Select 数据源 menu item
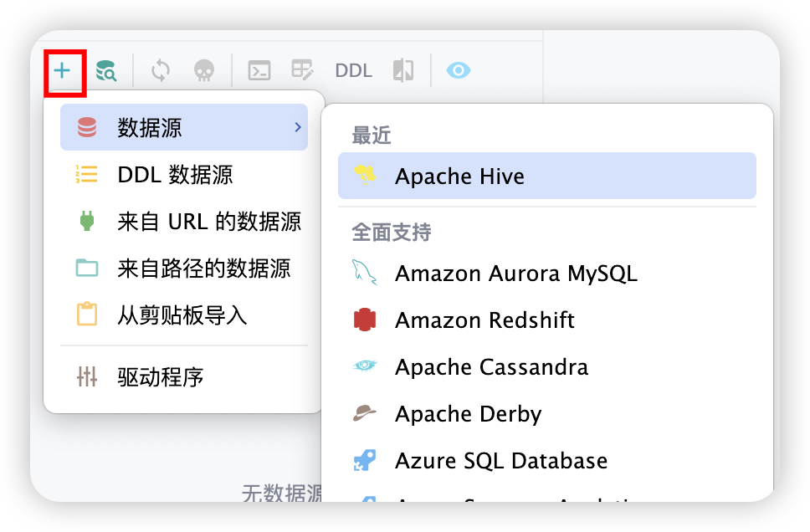 coord(184,127)
